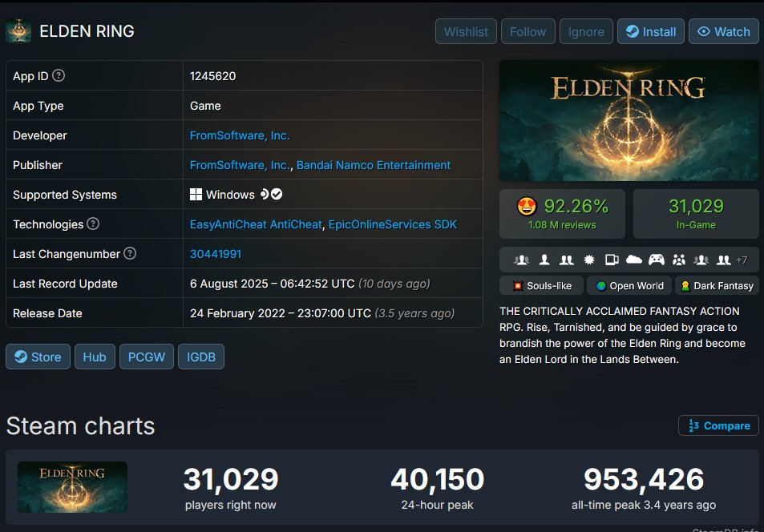Toggle Ignore for this game
This screenshot has height=532, width=764.
tap(586, 32)
